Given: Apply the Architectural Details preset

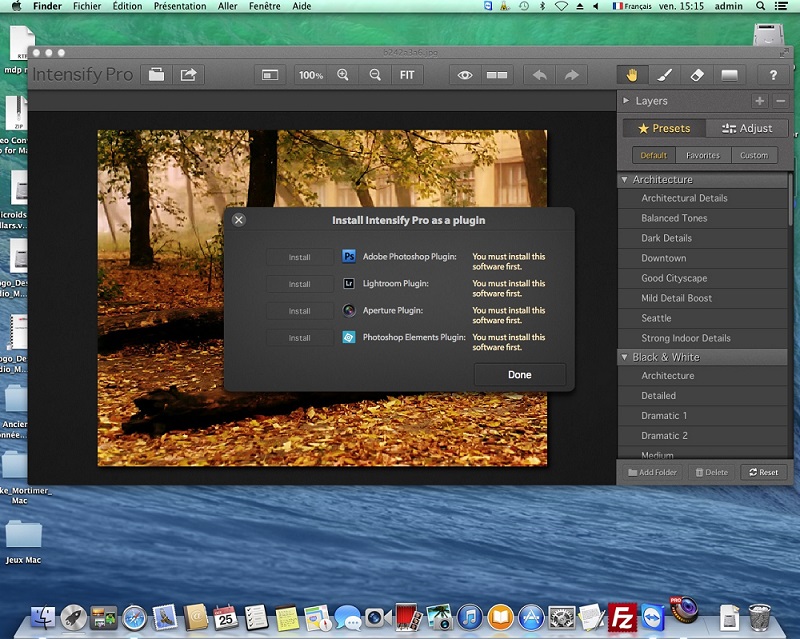Looking at the screenshot, I should click(x=703, y=198).
